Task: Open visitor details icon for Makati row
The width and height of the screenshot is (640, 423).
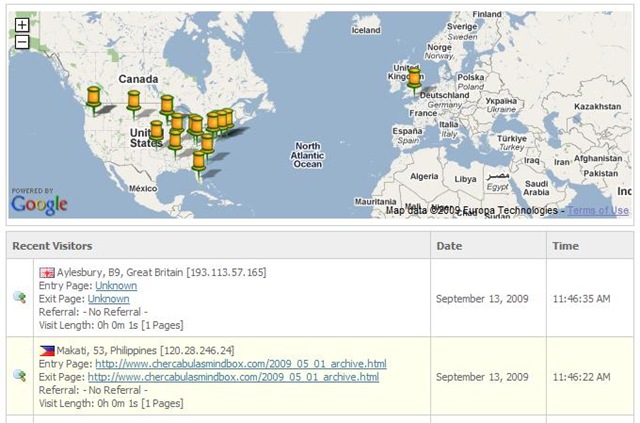Action: pos(20,375)
